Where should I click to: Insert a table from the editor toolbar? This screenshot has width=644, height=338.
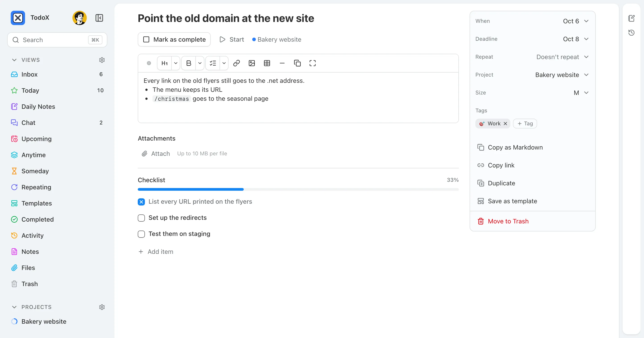tap(267, 63)
